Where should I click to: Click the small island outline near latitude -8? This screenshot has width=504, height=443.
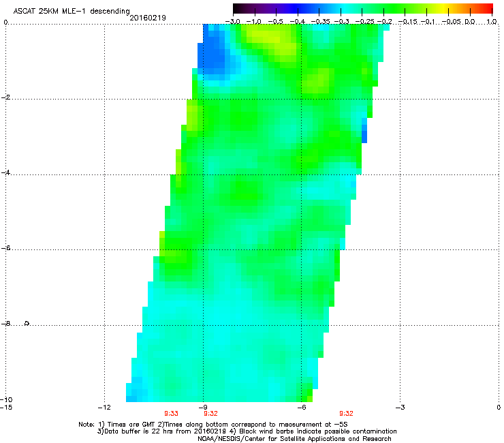pos(27,323)
